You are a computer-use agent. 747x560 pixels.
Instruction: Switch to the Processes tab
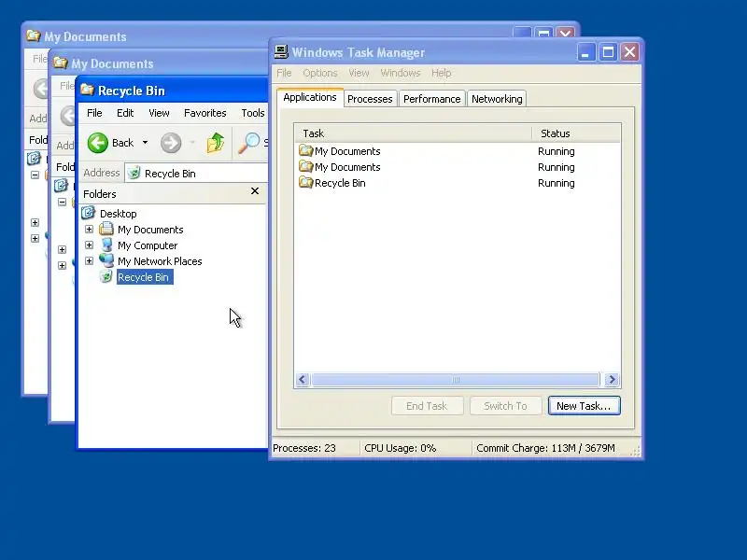(x=370, y=99)
